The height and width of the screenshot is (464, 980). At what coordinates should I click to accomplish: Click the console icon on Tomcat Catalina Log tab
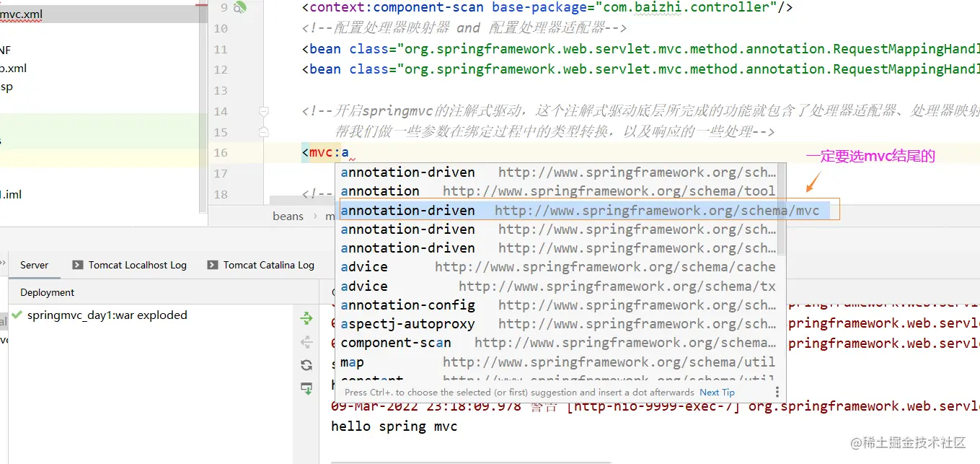coord(213,266)
